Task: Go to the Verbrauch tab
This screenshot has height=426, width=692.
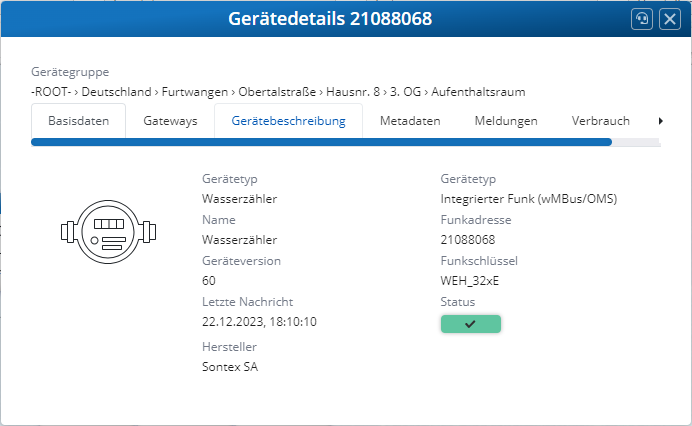Action: coord(600,121)
